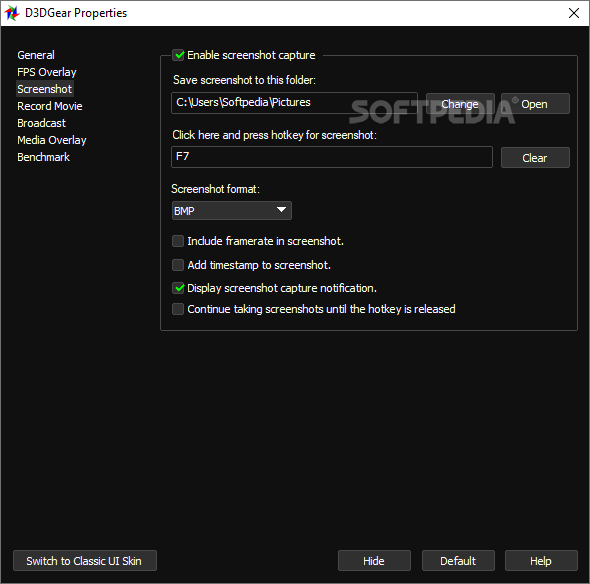Hide the properties window
This screenshot has width=590, height=584.
tap(374, 561)
